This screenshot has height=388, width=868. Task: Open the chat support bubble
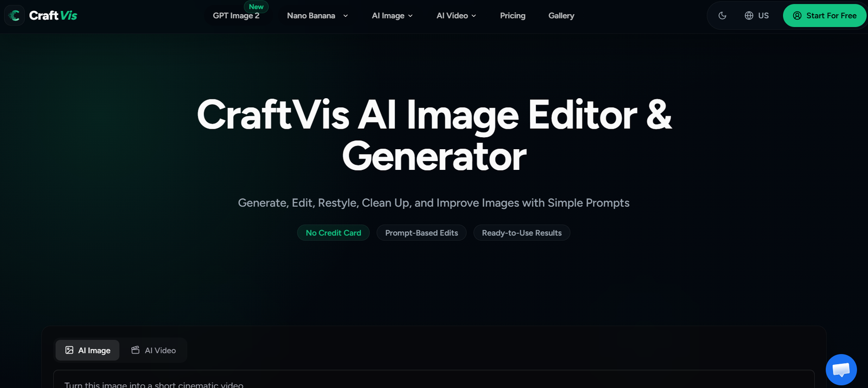[841, 370]
